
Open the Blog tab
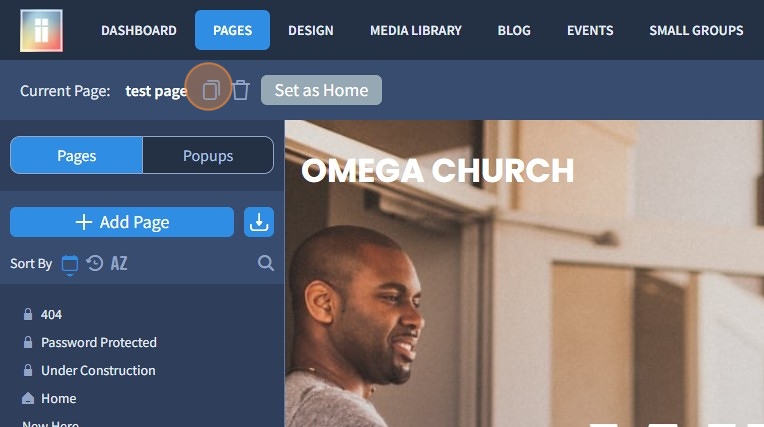514,30
